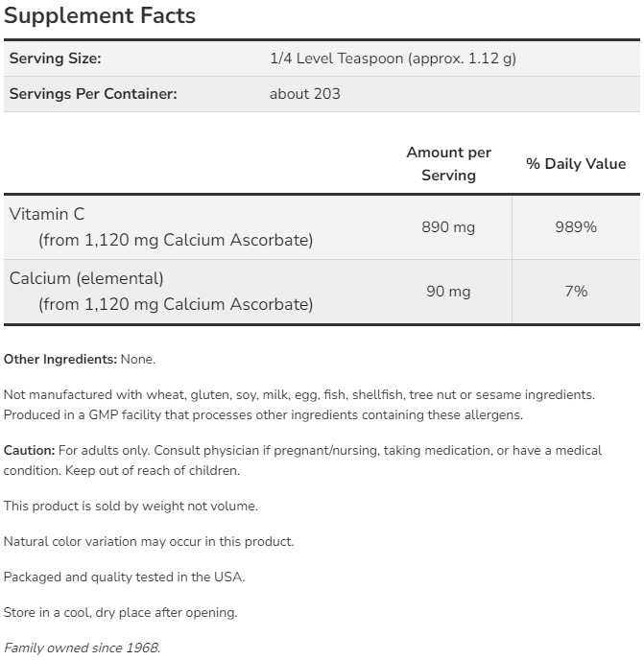
Task: Click the sold by weight not volume line
Action: click(x=131, y=506)
